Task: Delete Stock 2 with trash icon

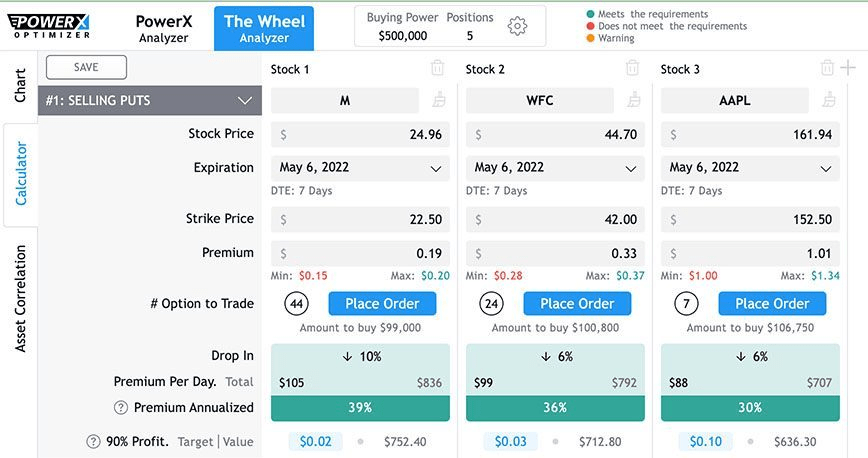Action: click(632, 68)
